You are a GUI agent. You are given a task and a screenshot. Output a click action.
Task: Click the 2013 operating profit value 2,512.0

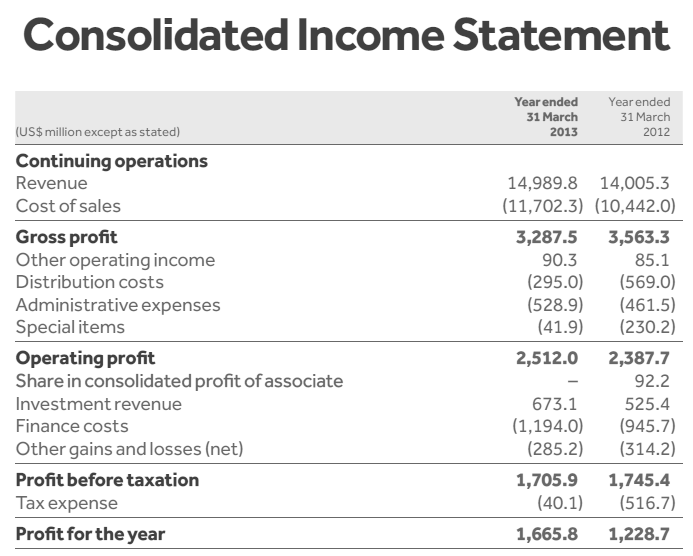pyautogui.click(x=547, y=358)
